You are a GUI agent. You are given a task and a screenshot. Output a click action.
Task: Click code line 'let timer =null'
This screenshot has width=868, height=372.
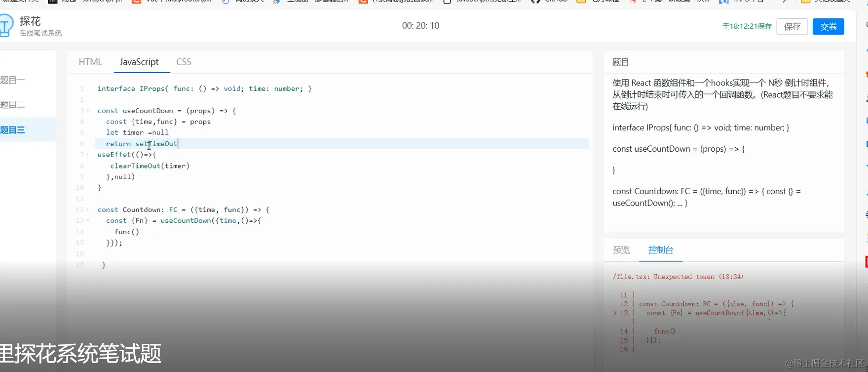click(137, 132)
